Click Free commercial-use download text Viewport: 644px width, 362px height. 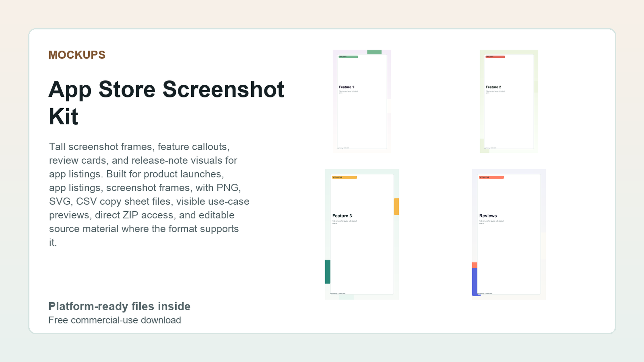click(115, 320)
